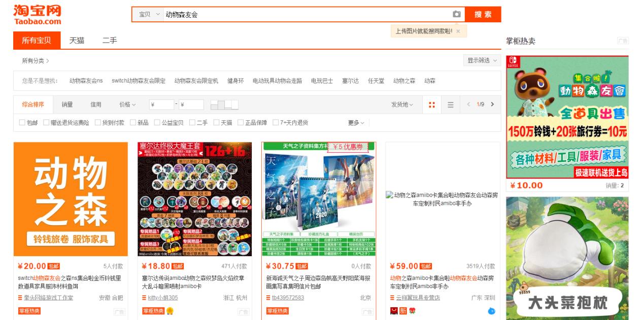
Task: Adjust the price range slider
Action: pyautogui.click(x=226, y=105)
